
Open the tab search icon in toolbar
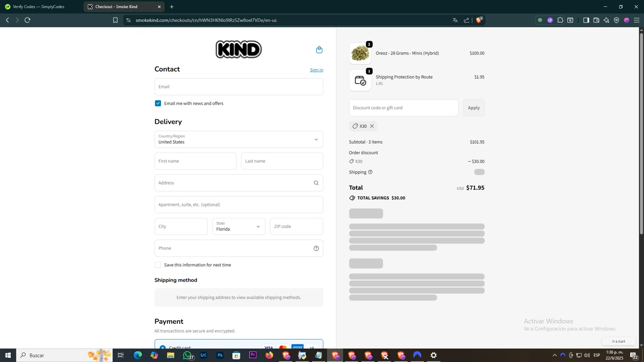[x=570, y=20]
